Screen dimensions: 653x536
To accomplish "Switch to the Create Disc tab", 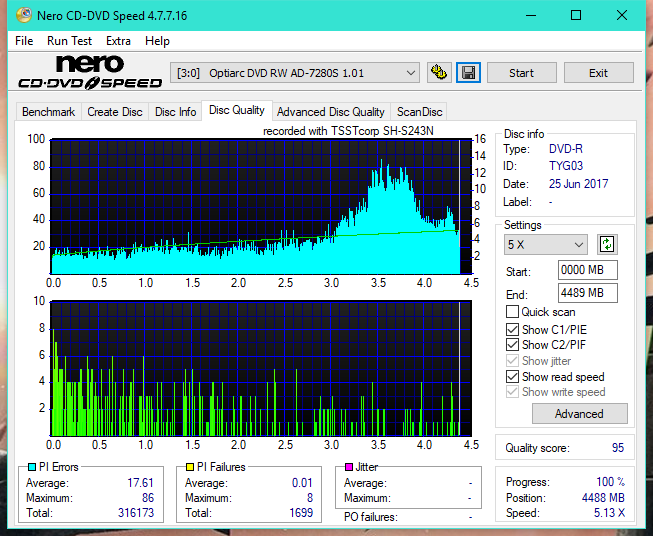I will pos(115,112).
